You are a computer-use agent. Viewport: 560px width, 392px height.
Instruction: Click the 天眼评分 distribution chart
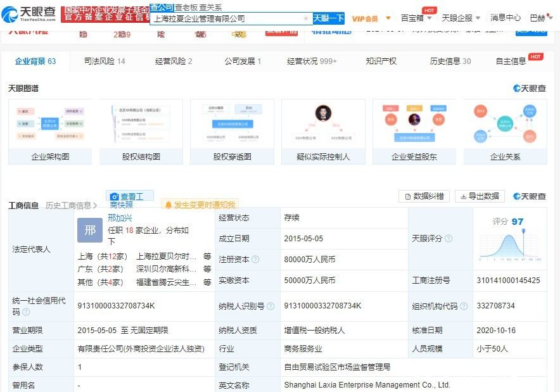(x=510, y=245)
